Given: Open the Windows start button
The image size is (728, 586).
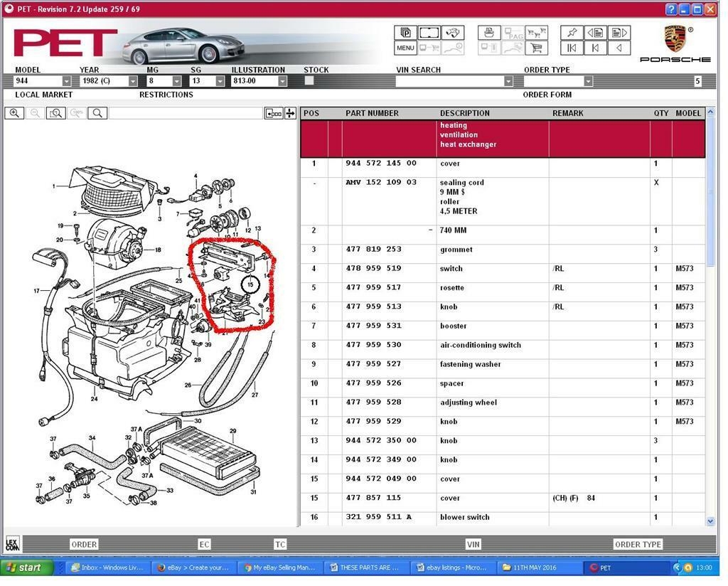Looking at the screenshot, I should coord(27,568).
